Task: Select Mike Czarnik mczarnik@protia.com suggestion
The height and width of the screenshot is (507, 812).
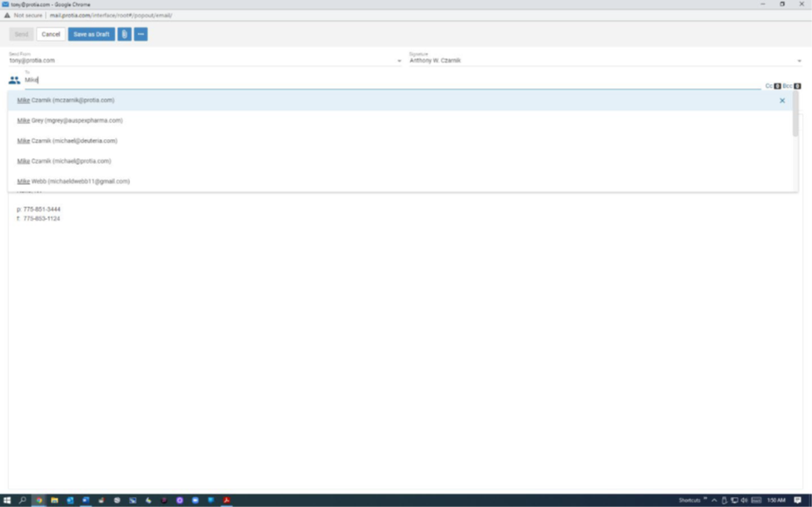Action: (x=66, y=100)
